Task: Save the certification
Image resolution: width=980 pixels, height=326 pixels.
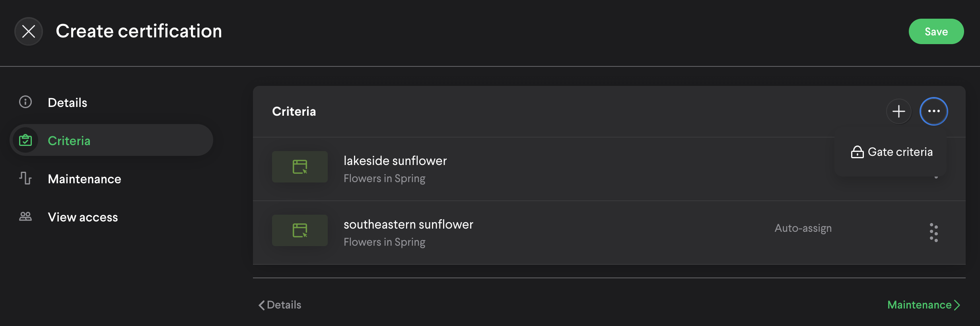Action: tap(936, 31)
